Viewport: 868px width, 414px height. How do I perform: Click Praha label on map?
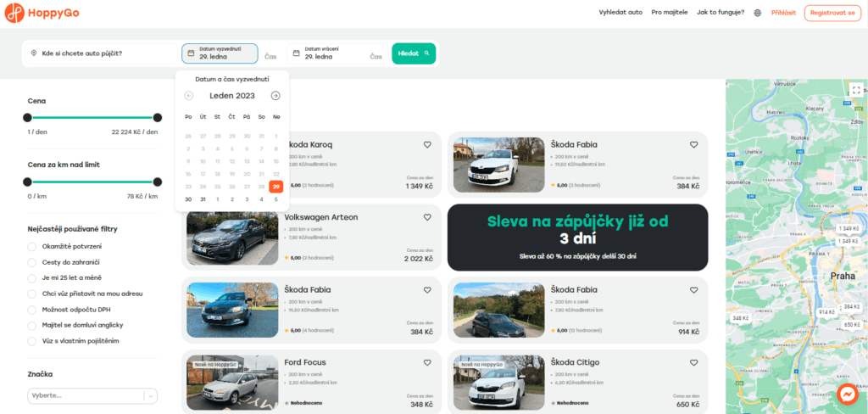tap(843, 276)
